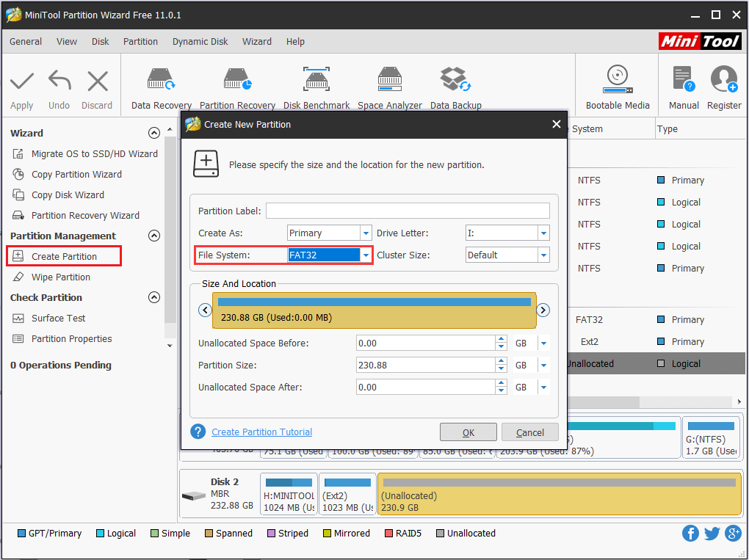Open the Wizard menu
749x560 pixels.
[x=256, y=41]
